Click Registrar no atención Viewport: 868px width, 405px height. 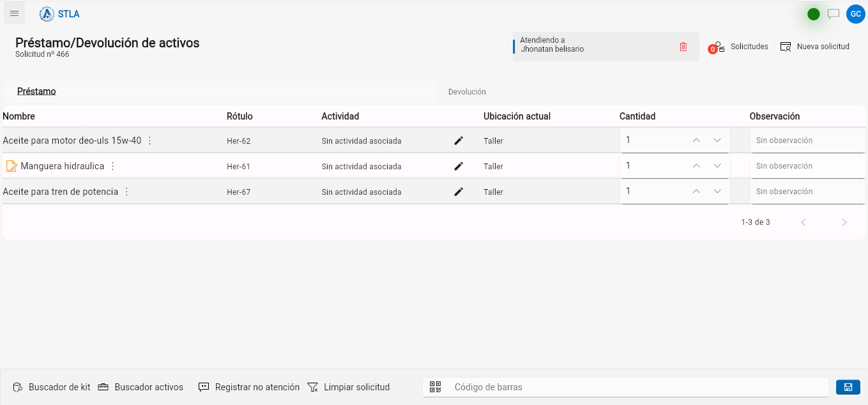pos(257,387)
